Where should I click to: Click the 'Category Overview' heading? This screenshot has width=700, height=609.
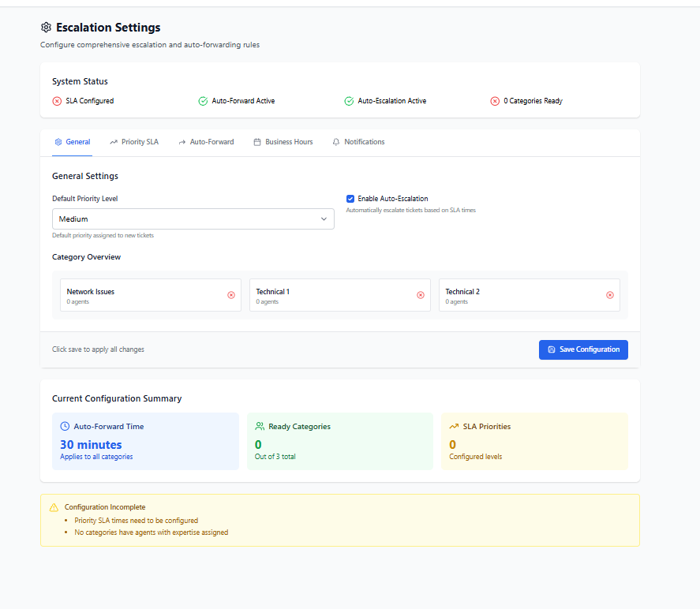[86, 257]
